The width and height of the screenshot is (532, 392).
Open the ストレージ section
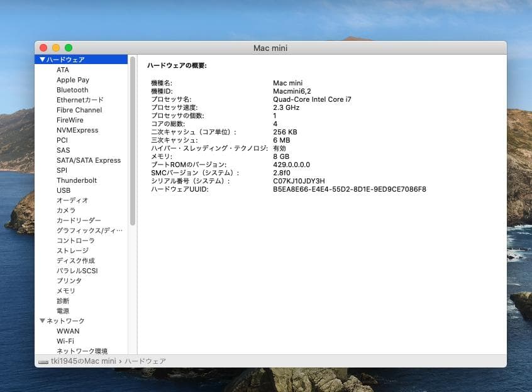point(71,251)
